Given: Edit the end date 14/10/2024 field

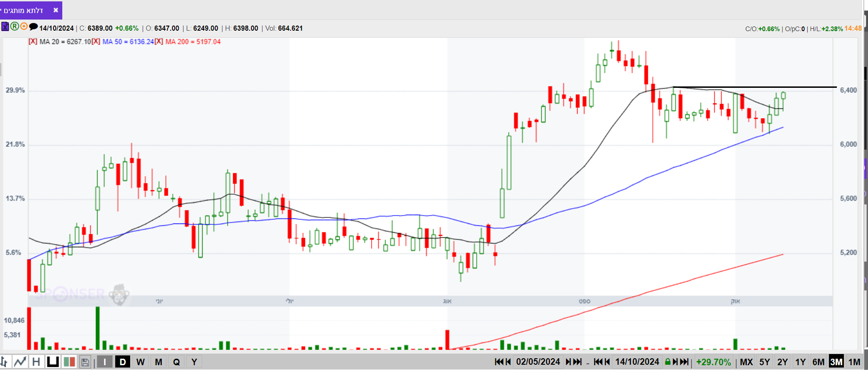Looking at the screenshot, I should tap(637, 362).
